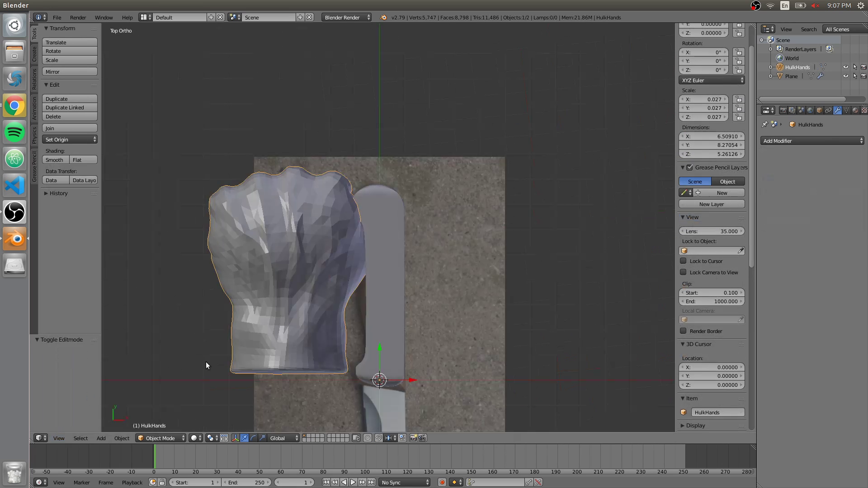Open the Object Mode dropdown
The image size is (868, 488).
(x=160, y=438)
